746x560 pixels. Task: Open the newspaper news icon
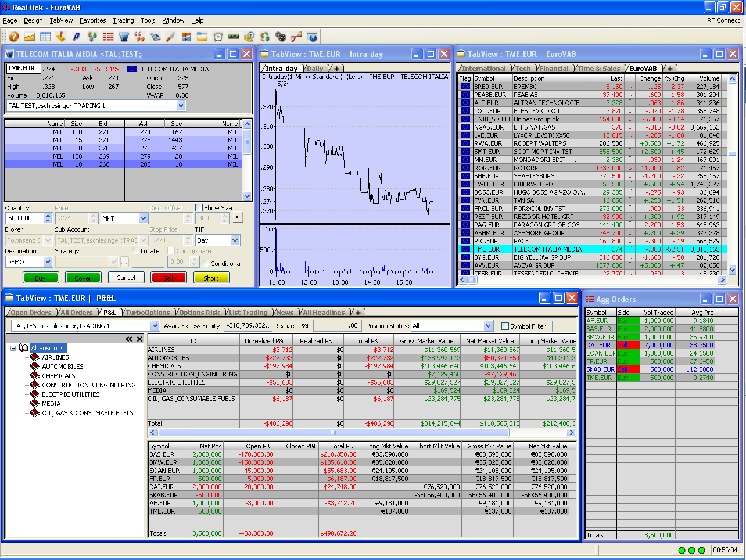pos(155,37)
